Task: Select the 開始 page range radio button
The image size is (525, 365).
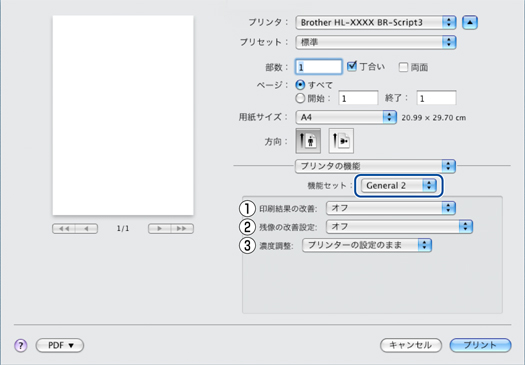Action: click(300, 98)
